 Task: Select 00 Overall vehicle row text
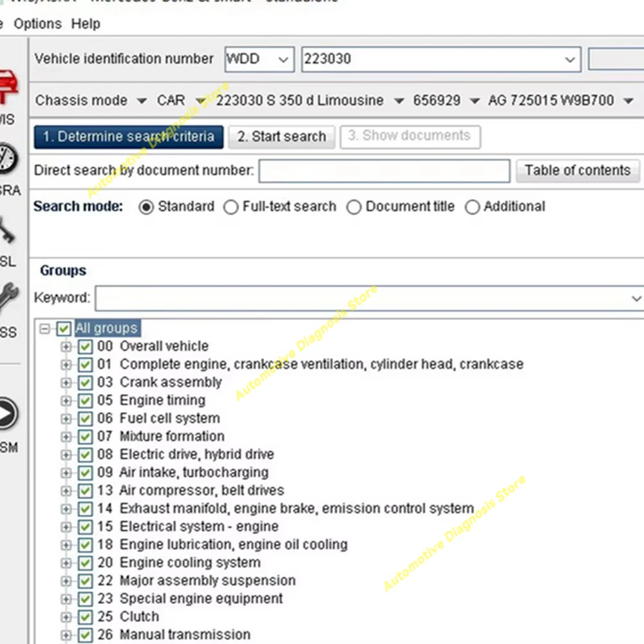(153, 346)
